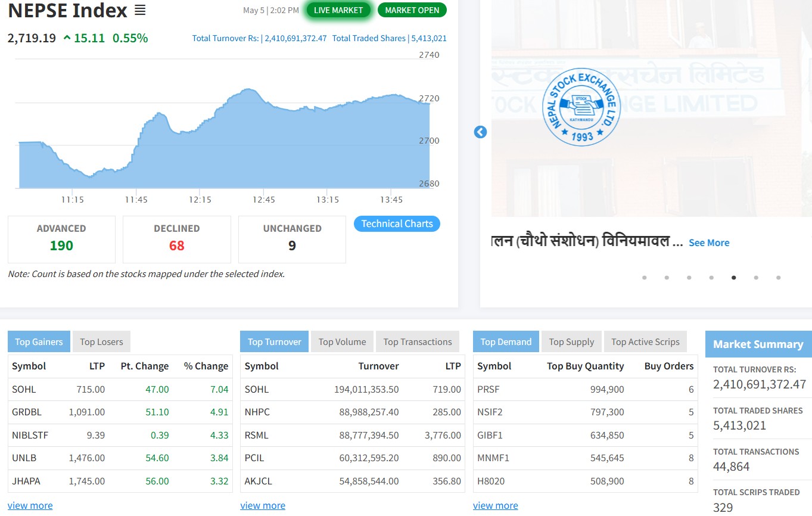Go to the previous carousel slide arrow

pos(480,132)
